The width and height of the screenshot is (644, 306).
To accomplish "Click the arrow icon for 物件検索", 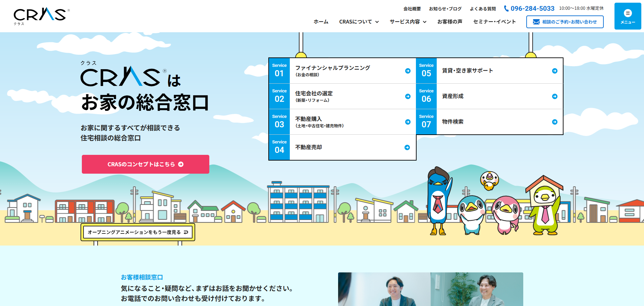I will tap(555, 122).
